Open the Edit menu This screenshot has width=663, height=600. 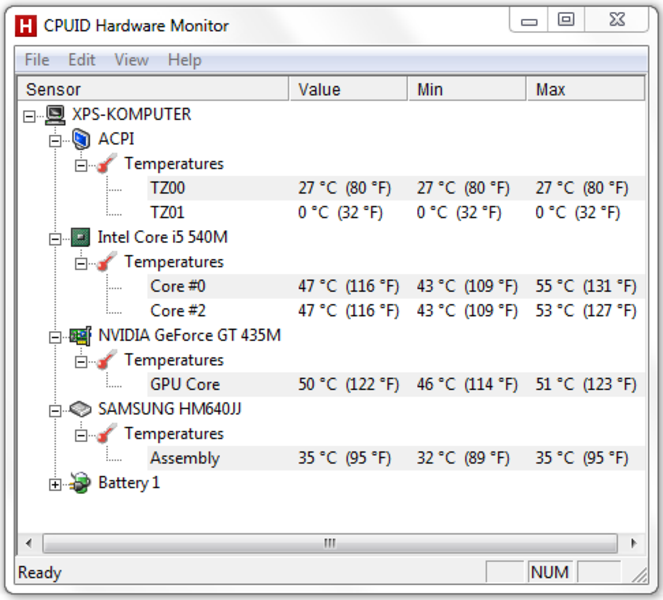82,60
